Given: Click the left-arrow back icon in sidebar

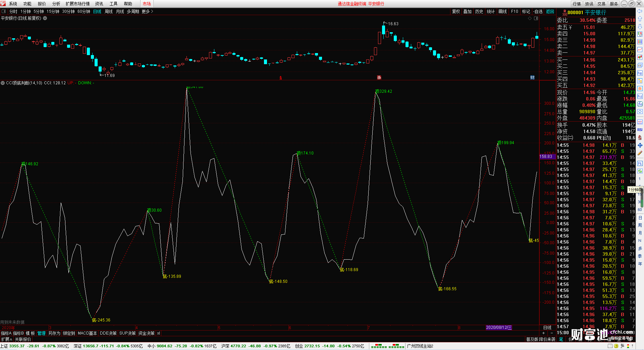Looking at the screenshot, I should click(640, 11).
